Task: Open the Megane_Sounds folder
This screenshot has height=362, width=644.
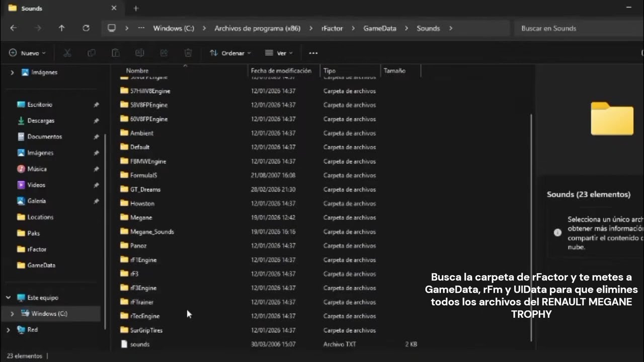Action: 151,232
